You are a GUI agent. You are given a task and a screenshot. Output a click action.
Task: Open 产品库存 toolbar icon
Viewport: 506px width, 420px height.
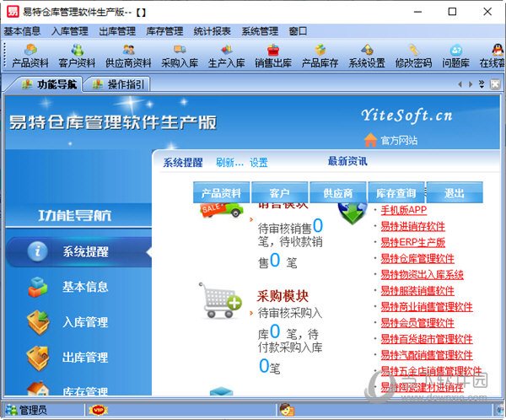[x=320, y=56]
